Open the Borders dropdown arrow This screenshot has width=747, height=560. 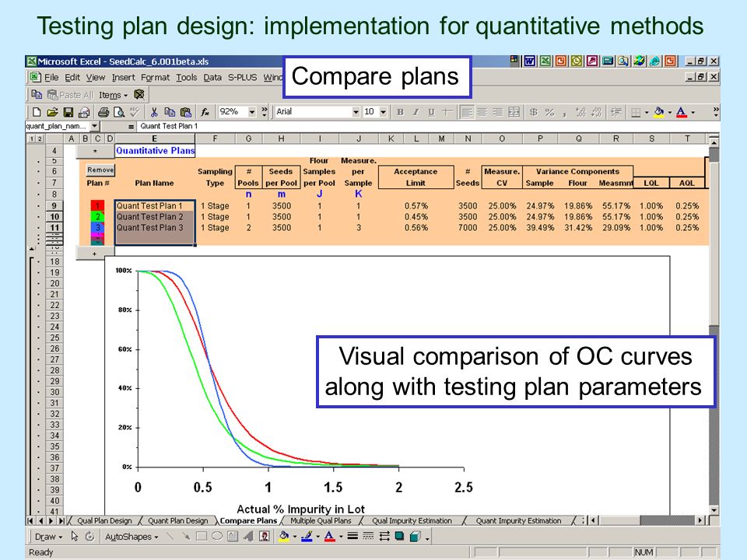[x=647, y=112]
